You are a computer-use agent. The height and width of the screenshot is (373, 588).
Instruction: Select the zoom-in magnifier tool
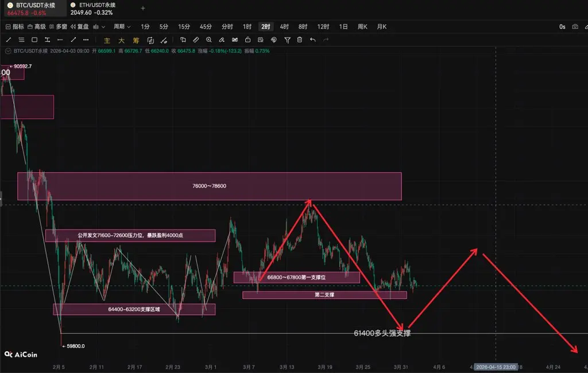coord(209,40)
